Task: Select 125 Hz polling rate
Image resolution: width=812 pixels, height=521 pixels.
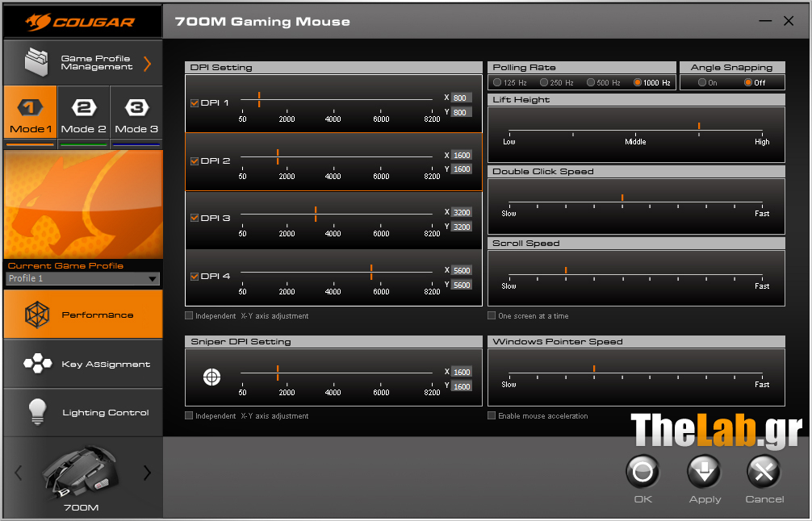Action: tap(497, 82)
